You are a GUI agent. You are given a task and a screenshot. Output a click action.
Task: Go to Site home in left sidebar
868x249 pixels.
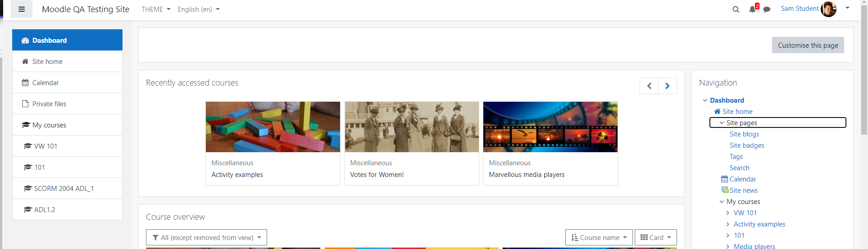click(x=67, y=61)
